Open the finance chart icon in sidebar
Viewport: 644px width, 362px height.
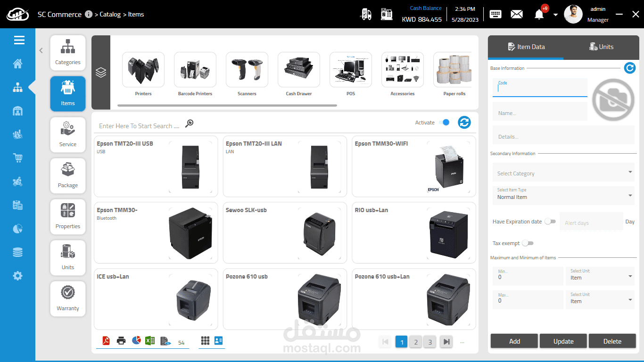tap(18, 135)
